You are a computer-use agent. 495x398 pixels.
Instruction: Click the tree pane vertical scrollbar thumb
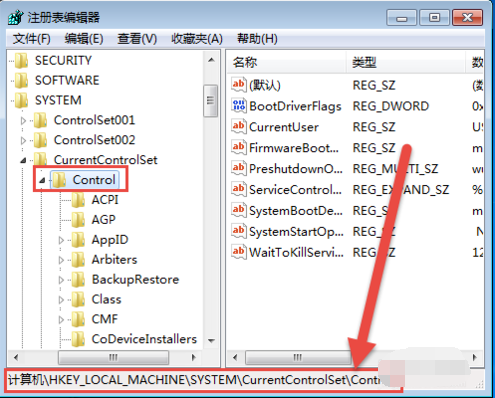[x=211, y=101]
